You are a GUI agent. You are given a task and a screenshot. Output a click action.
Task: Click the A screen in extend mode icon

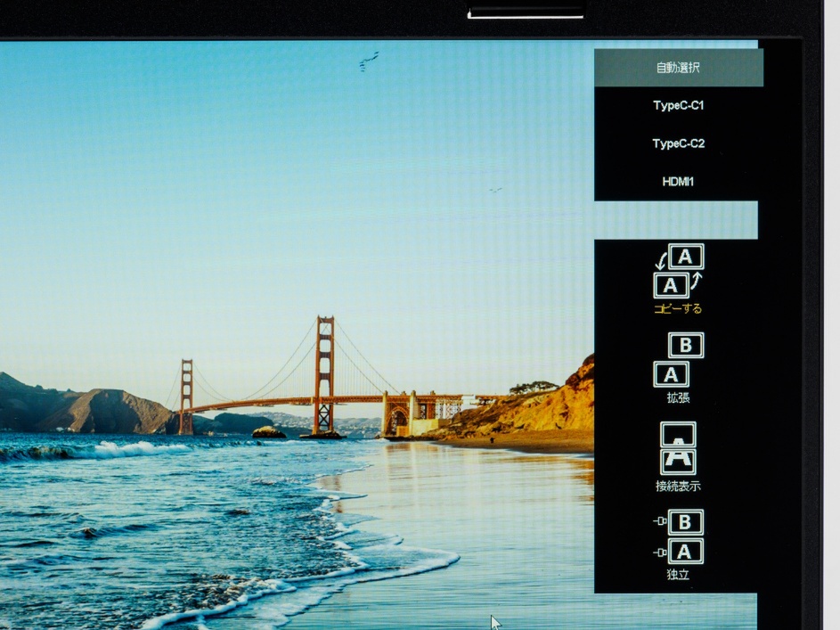tap(671, 374)
